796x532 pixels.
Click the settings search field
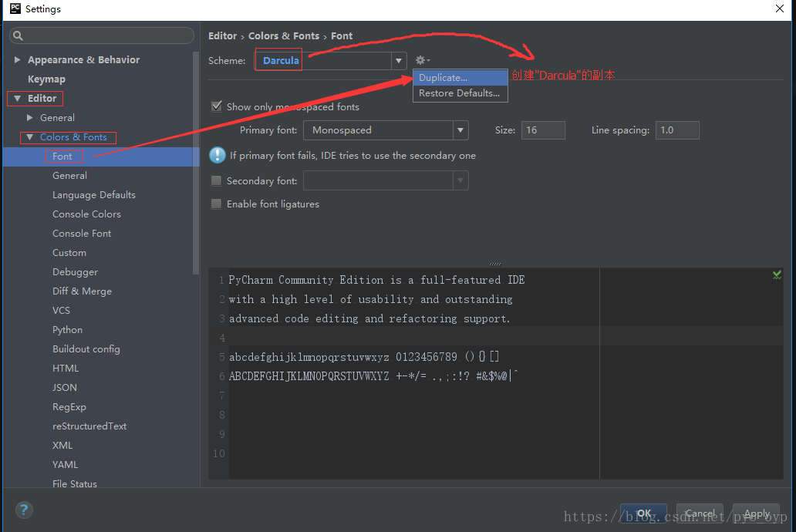click(102, 35)
